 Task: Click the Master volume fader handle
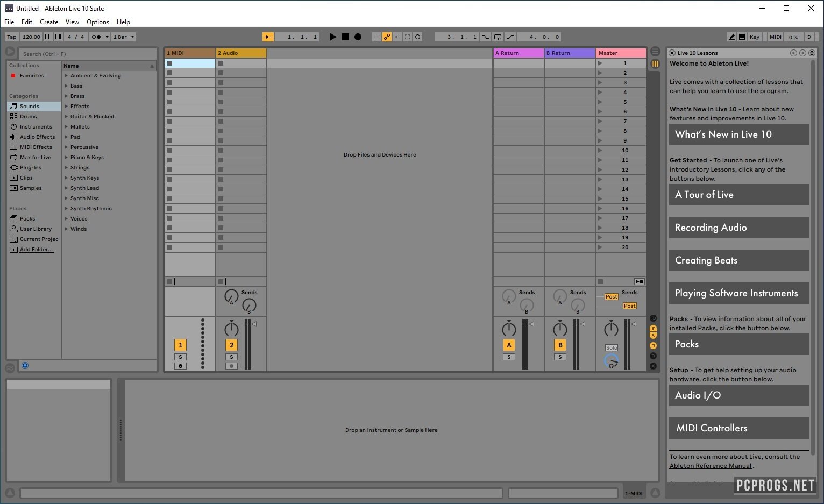[634, 324]
